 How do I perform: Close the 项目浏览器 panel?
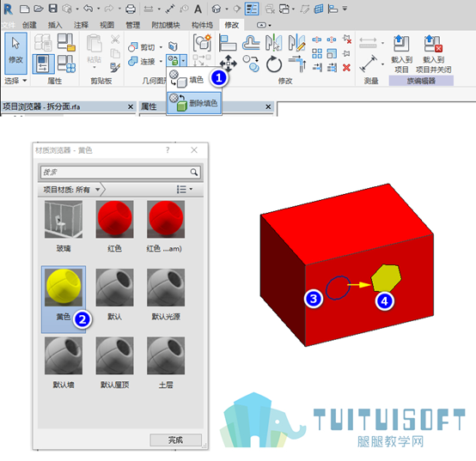pos(131,106)
